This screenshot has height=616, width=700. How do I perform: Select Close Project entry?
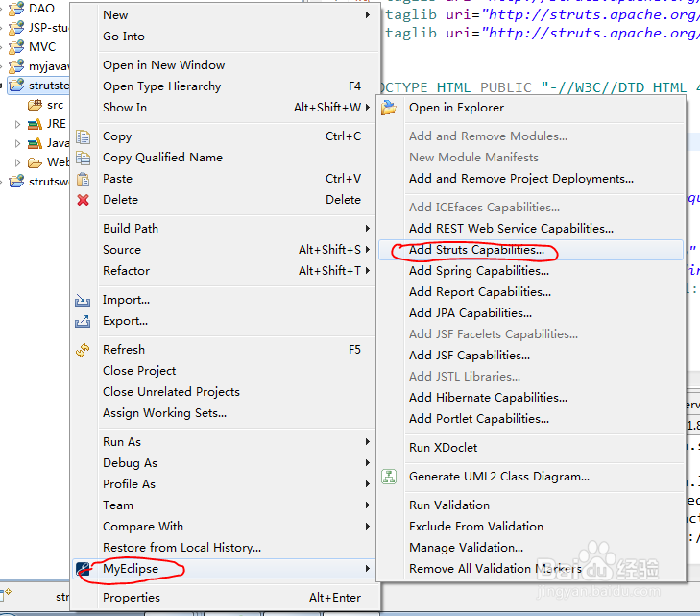(225, 371)
